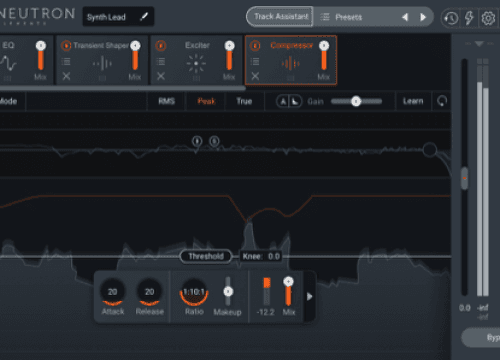
Task: Click the right crossover band marker
Action: [x=214, y=142]
